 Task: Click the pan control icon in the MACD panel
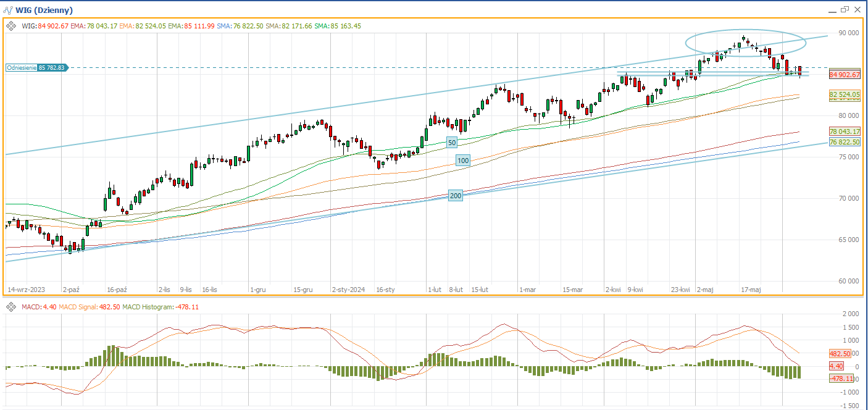coord(11,306)
